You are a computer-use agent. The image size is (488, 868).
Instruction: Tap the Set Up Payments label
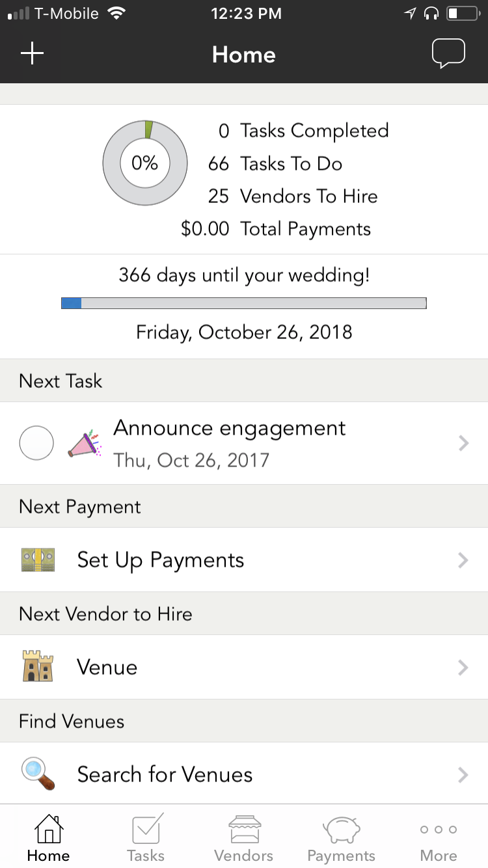coord(161,560)
